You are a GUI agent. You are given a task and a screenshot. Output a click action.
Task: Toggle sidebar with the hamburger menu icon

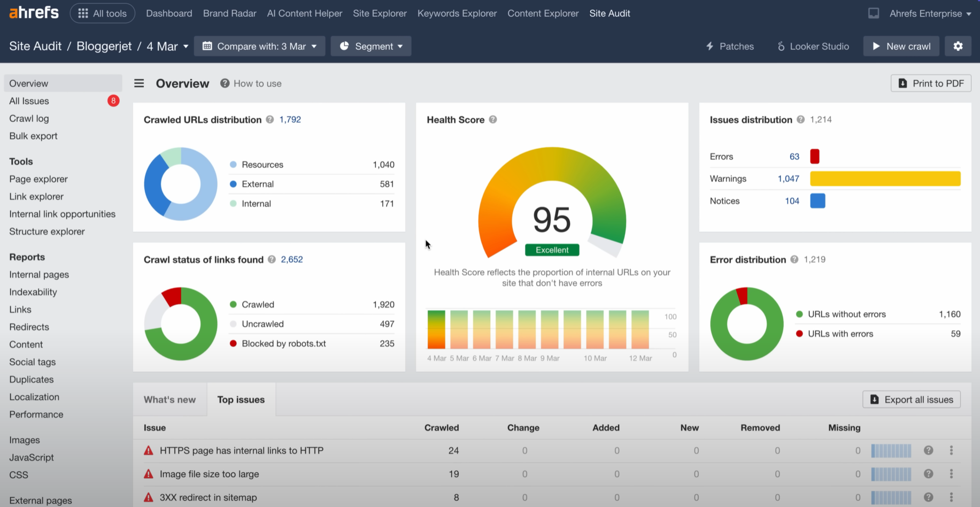(139, 83)
